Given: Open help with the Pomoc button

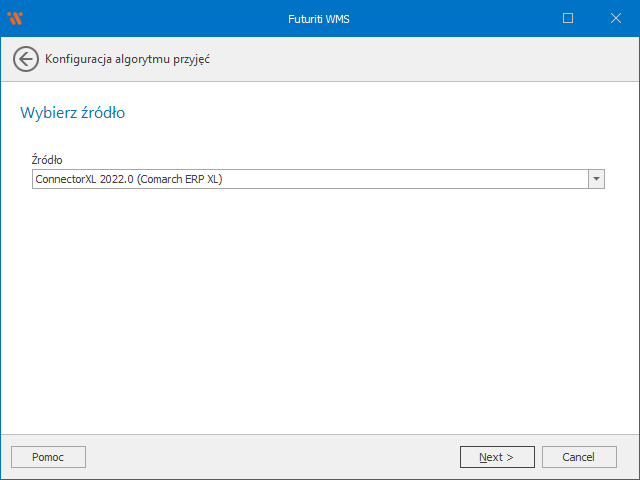Looking at the screenshot, I should click(48, 457).
